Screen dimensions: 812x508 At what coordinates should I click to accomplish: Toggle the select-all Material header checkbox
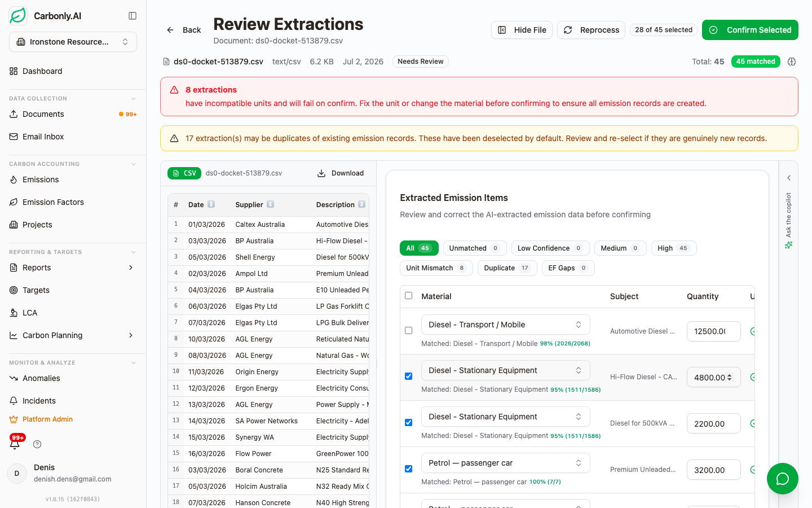coord(409,296)
